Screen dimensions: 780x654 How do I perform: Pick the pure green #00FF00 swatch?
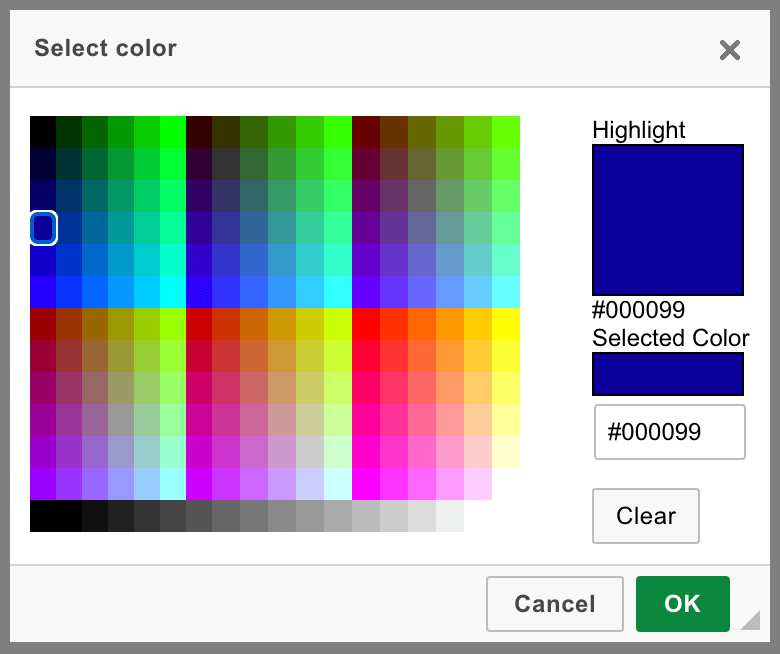173,132
